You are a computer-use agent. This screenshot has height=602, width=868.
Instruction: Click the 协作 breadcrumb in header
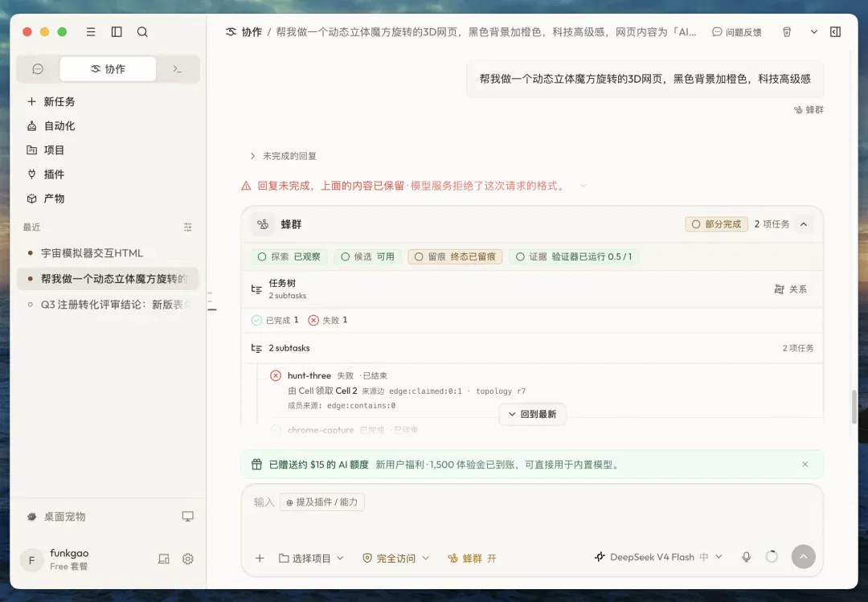pyautogui.click(x=244, y=32)
